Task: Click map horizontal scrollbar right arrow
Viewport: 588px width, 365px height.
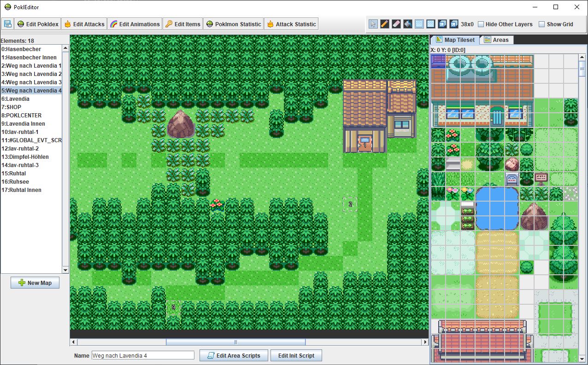Action: (425, 342)
